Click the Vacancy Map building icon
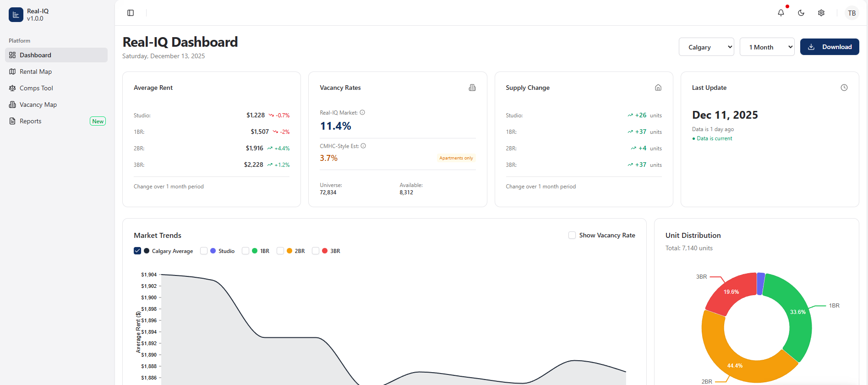The width and height of the screenshot is (868, 385). 12,104
